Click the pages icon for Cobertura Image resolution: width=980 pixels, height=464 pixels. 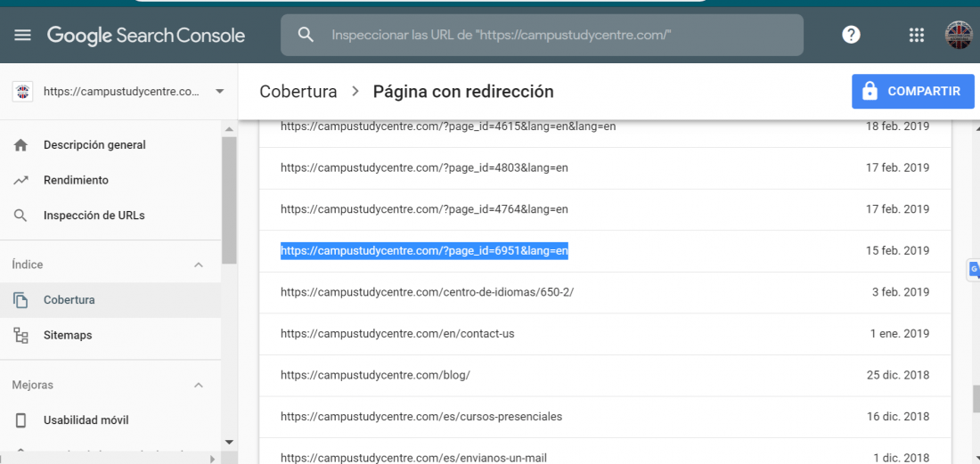(x=20, y=300)
